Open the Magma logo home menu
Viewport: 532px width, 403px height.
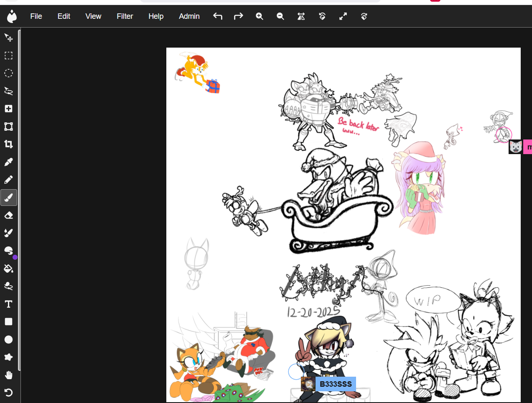12,16
